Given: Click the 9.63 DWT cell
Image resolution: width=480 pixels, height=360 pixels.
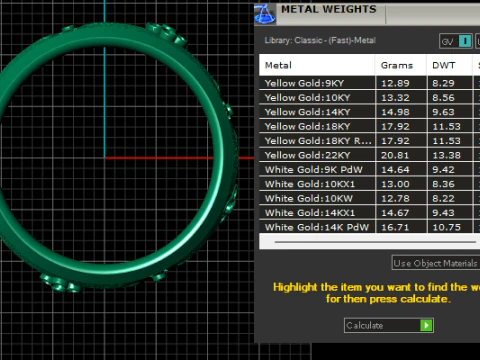Looking at the screenshot, I should pyautogui.click(x=449, y=112).
